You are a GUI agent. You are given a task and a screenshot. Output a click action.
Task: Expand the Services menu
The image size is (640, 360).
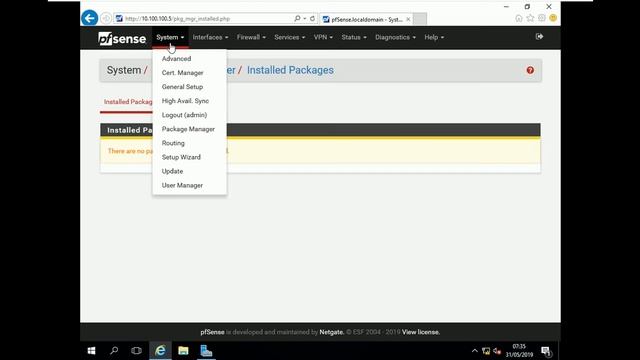(289, 37)
